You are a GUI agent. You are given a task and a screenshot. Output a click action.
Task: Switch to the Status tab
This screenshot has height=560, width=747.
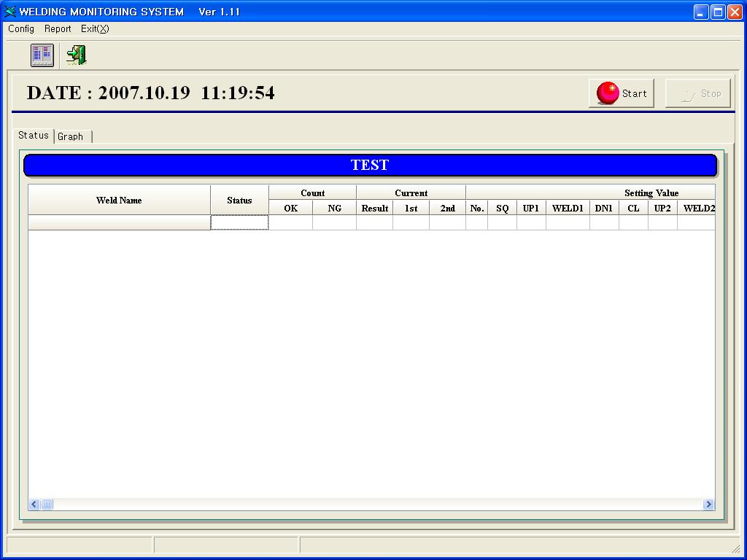(34, 135)
